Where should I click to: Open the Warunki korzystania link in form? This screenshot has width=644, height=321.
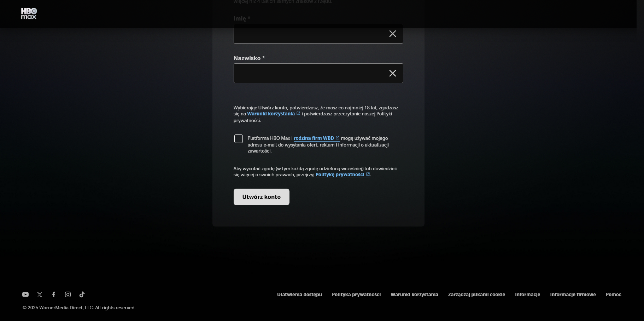coord(271,114)
